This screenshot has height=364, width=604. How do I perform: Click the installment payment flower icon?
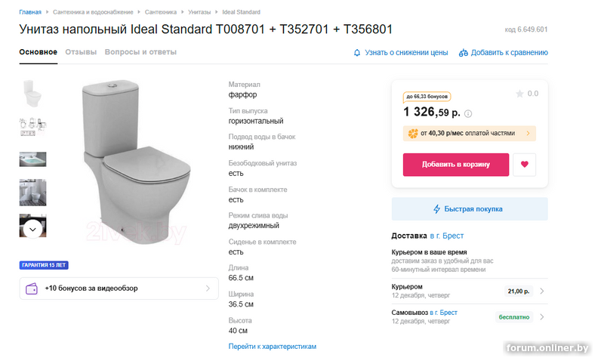pos(411,134)
